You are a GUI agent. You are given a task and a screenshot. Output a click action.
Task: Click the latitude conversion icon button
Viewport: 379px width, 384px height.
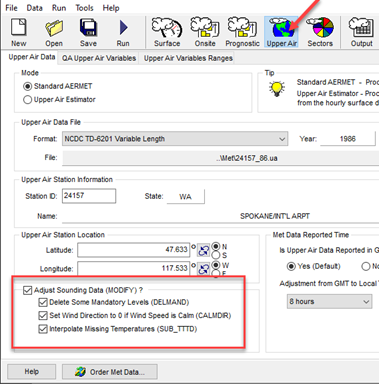click(203, 251)
